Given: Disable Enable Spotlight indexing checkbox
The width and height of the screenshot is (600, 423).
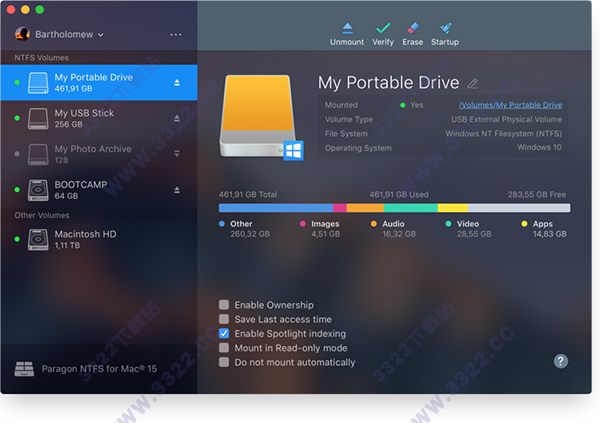Looking at the screenshot, I should tap(224, 333).
